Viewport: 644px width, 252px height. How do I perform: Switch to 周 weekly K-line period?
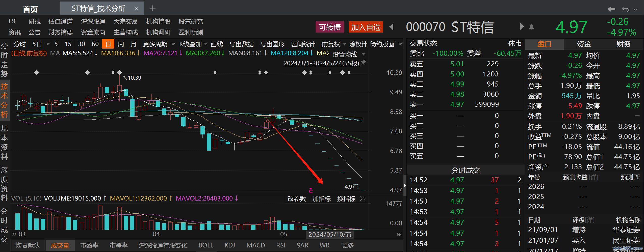point(121,44)
